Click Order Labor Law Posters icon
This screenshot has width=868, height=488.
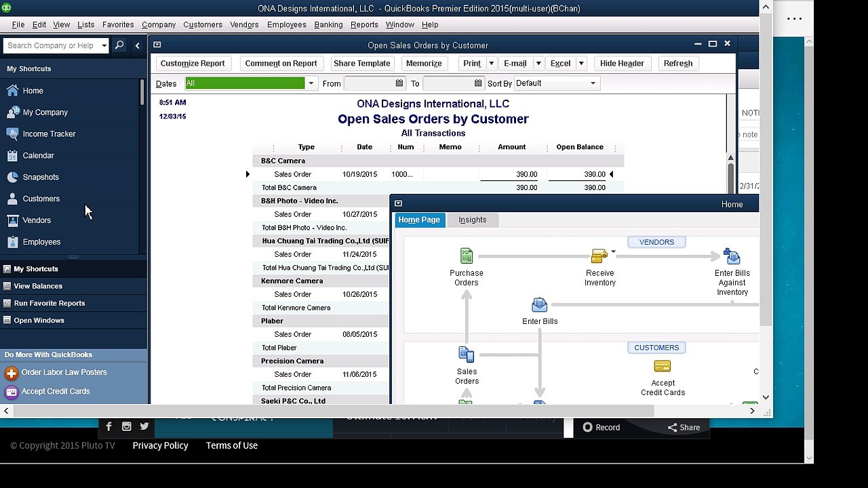pos(11,373)
